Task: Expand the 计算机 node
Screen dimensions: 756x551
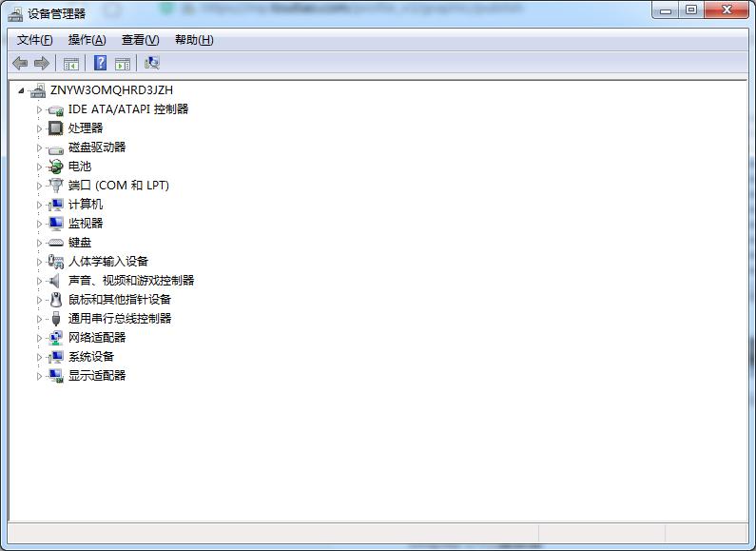Action: pyautogui.click(x=39, y=205)
